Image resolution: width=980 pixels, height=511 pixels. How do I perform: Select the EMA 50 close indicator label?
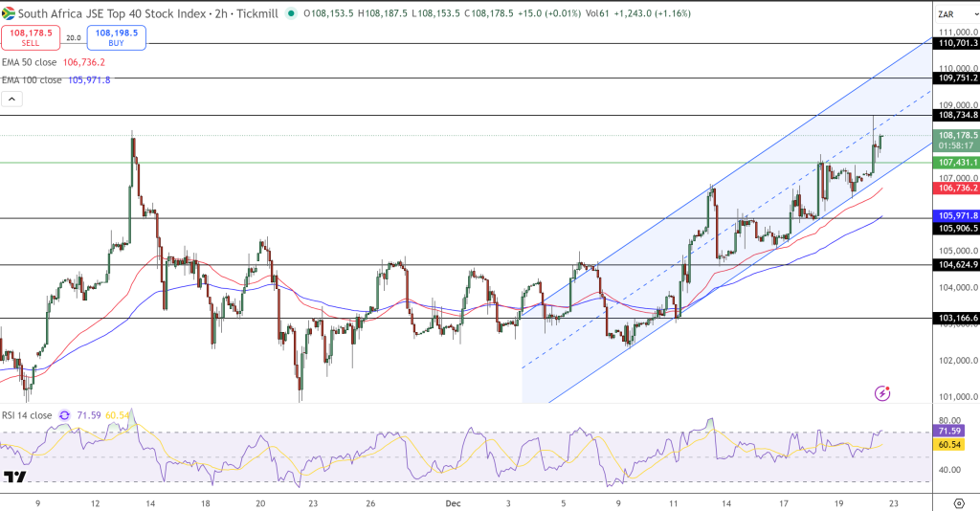(30, 62)
